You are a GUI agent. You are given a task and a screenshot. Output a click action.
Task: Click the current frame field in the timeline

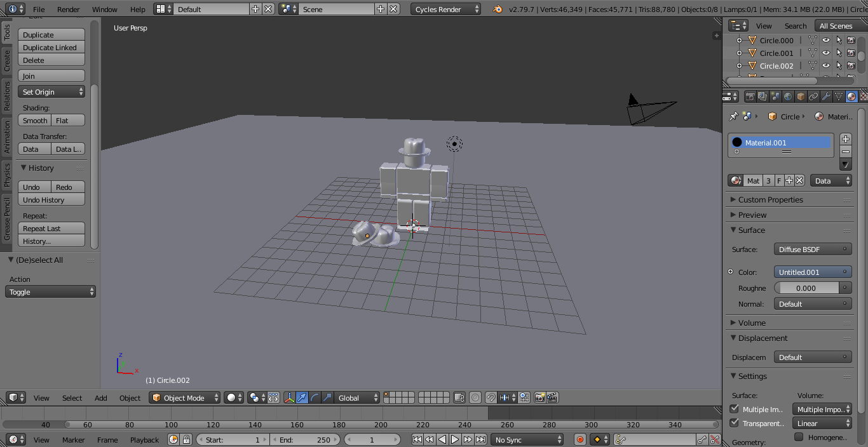click(x=372, y=439)
